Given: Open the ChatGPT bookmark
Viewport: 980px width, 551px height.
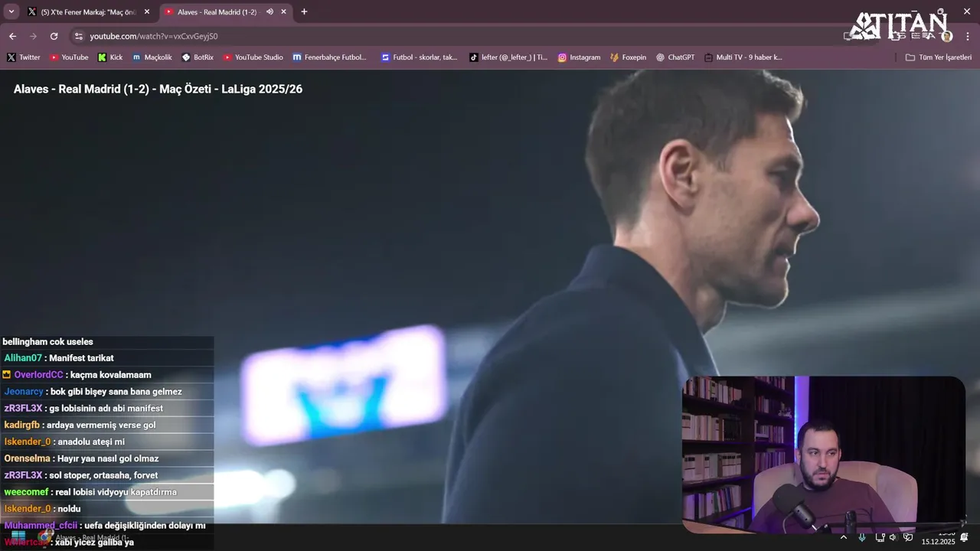Looking at the screenshot, I should [675, 57].
